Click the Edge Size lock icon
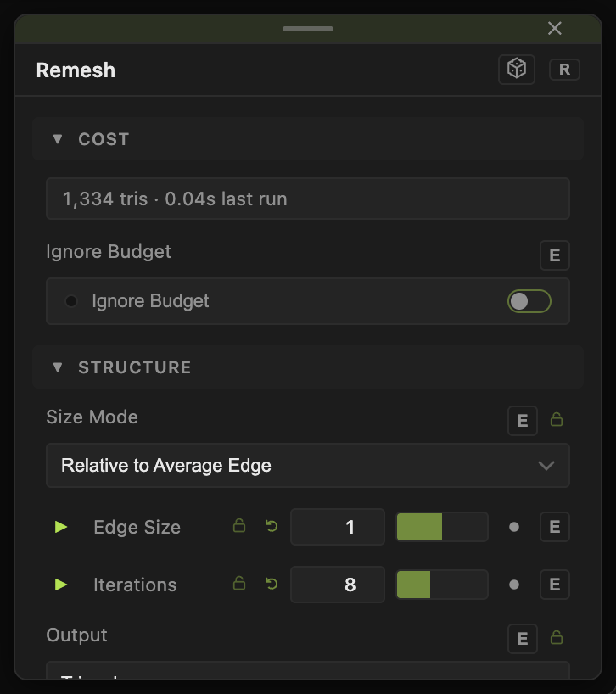Viewport: 616px width, 694px height. [239, 526]
